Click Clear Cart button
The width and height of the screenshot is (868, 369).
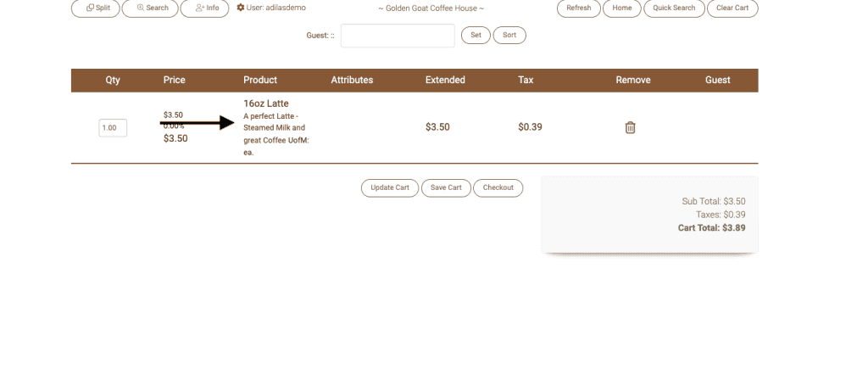[x=732, y=8]
